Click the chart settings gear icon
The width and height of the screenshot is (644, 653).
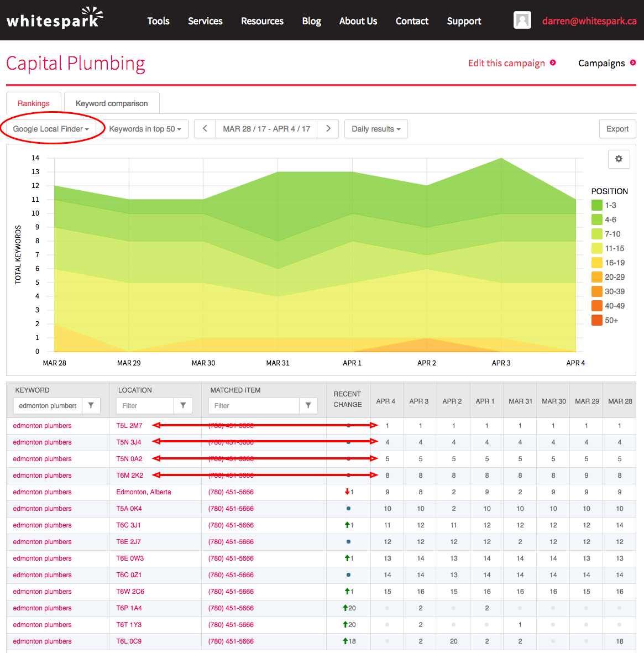coord(619,159)
